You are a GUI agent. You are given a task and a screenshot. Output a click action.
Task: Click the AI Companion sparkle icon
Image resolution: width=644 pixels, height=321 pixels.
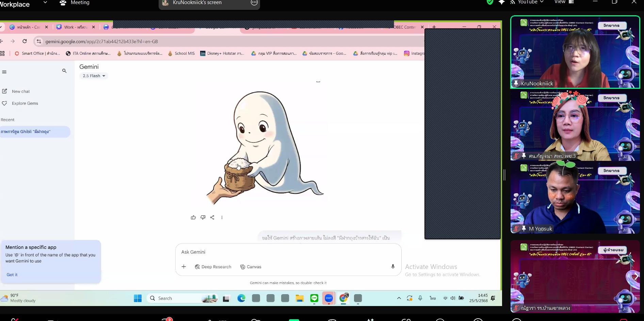point(501,2)
